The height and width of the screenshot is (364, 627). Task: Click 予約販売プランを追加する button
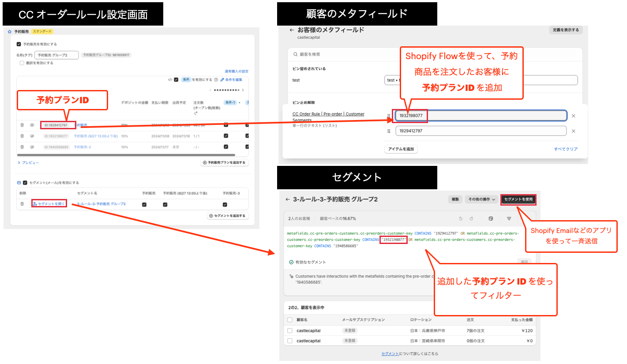(225, 162)
